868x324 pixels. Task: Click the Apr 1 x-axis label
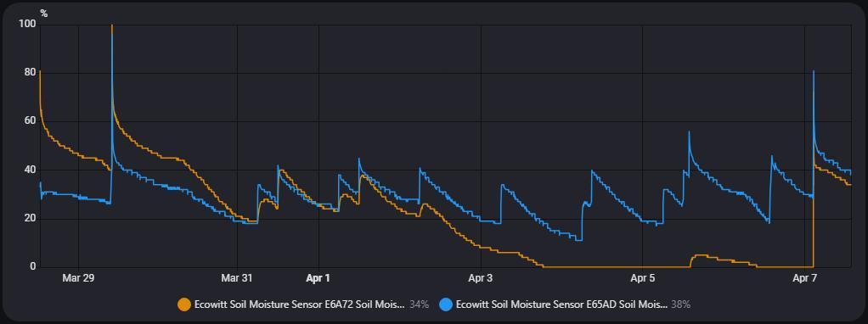point(318,278)
